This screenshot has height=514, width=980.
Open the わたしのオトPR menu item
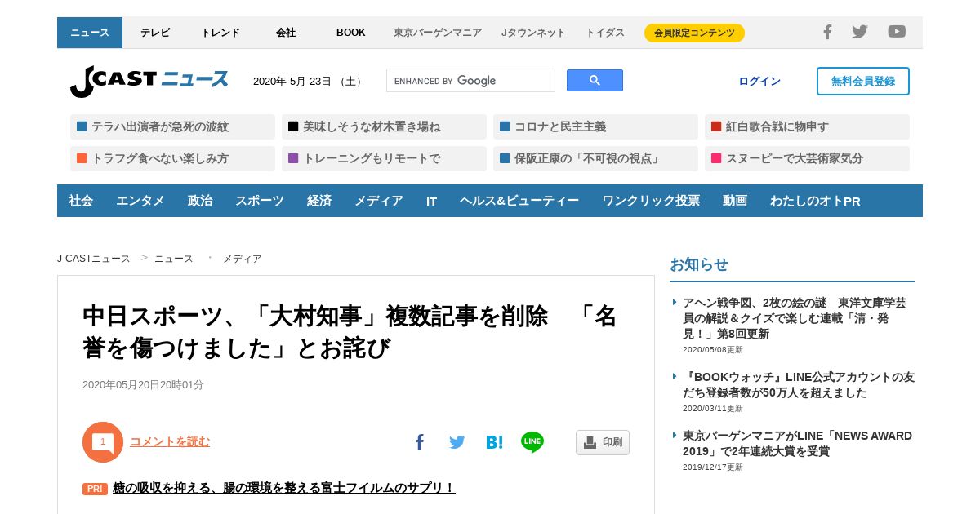coord(815,201)
